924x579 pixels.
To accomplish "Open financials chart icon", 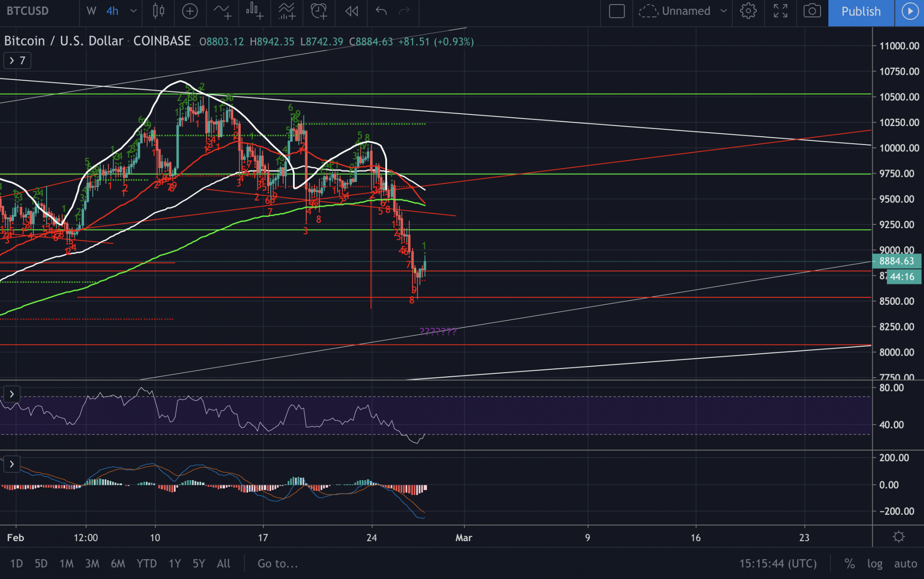I will [255, 11].
